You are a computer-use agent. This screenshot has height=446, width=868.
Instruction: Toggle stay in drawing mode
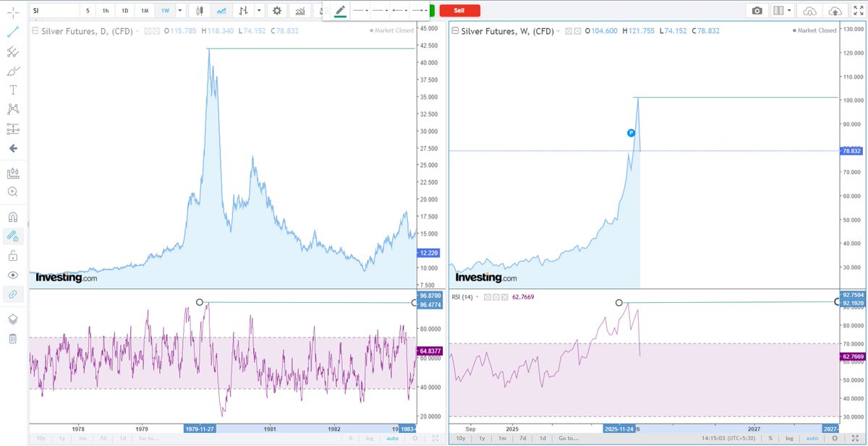[13, 236]
